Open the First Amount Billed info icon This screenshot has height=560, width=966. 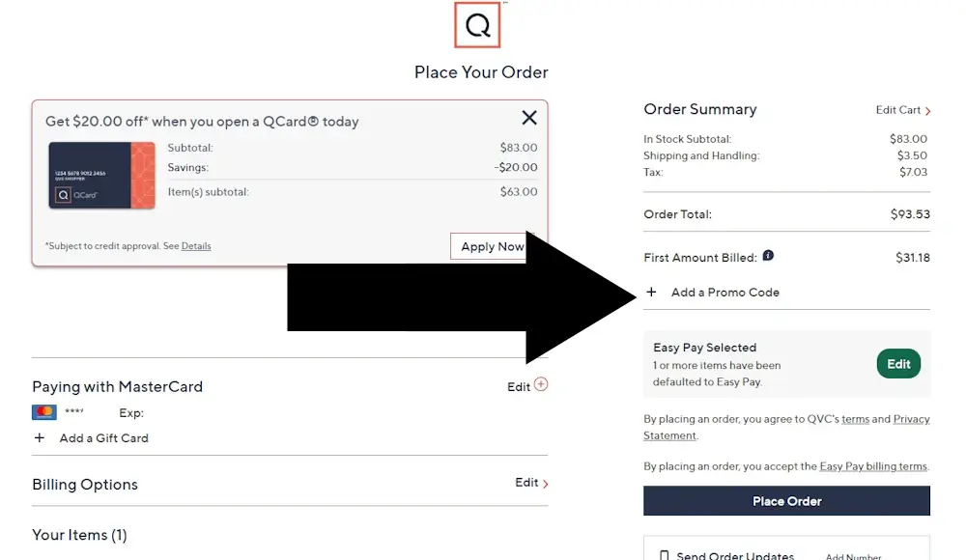point(768,256)
